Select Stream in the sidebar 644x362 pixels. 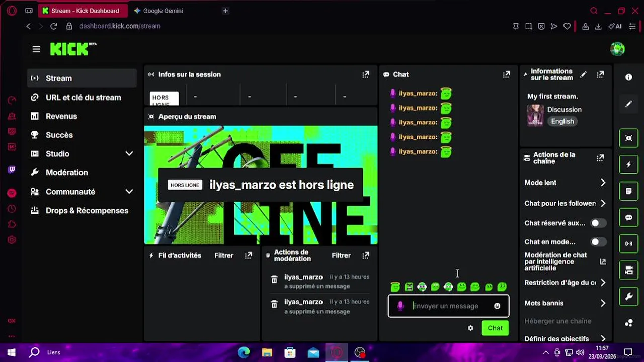[x=82, y=78]
